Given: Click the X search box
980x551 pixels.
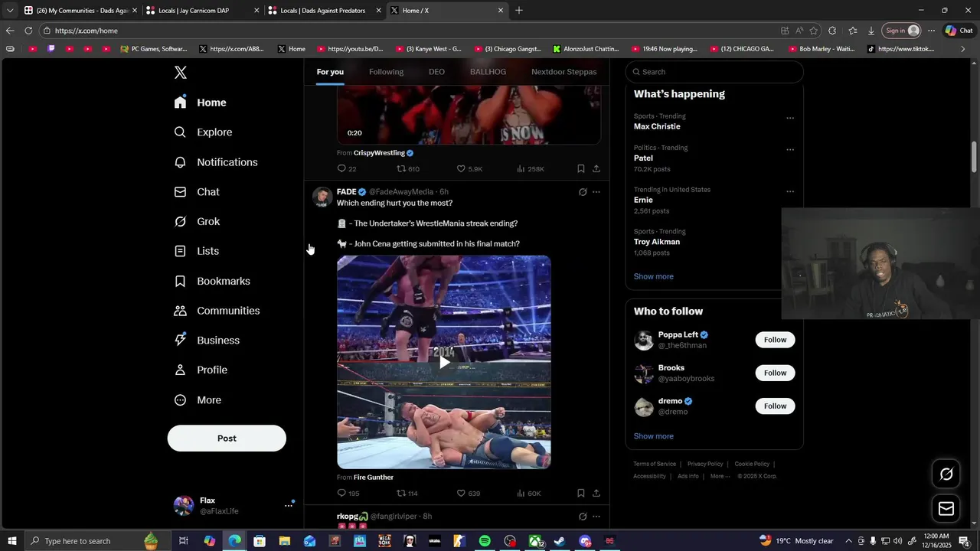Looking at the screenshot, I should (x=714, y=72).
